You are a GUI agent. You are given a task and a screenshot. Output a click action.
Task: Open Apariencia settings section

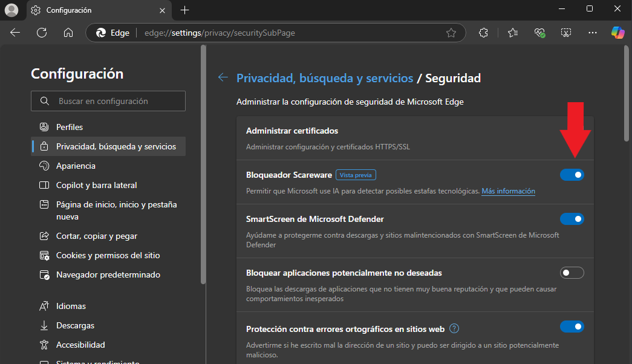point(108,166)
